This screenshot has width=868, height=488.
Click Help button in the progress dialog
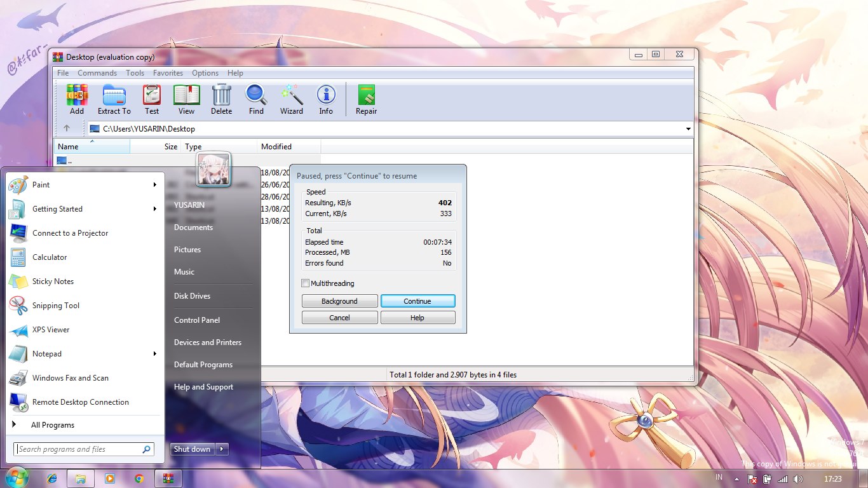pyautogui.click(x=417, y=318)
